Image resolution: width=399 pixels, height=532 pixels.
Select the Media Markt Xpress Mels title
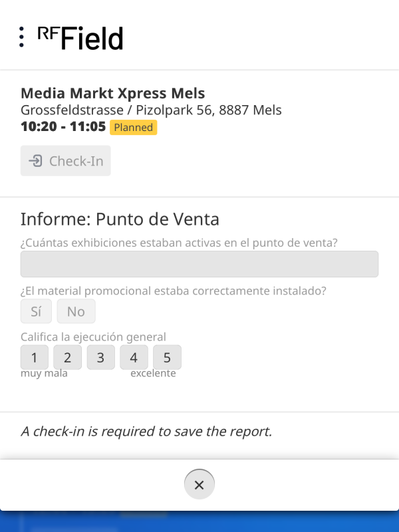click(x=112, y=93)
